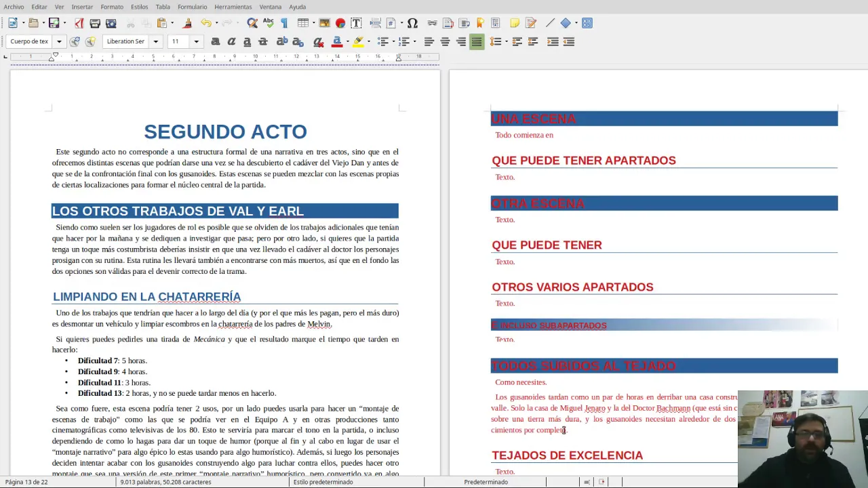Apply the yellow highlighting color swatch
The image size is (868, 488).
[358, 41]
